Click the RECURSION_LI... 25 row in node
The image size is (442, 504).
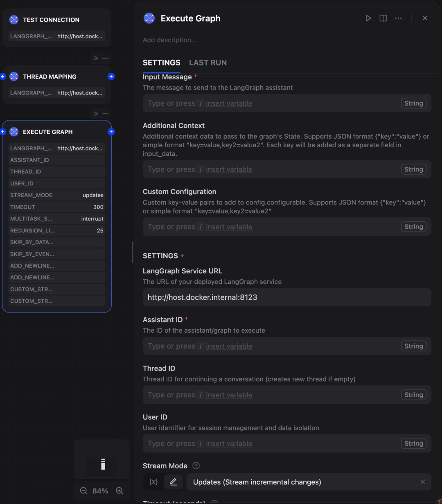tap(57, 230)
